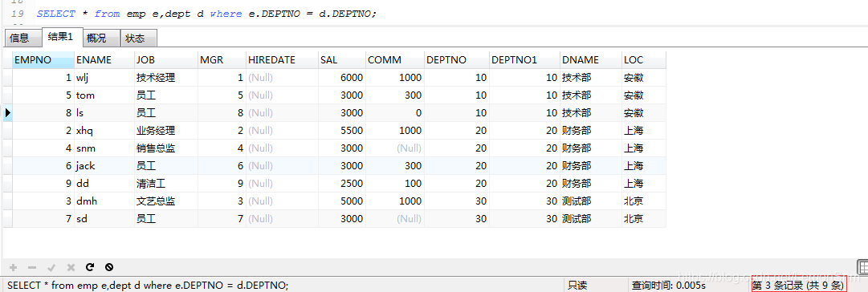Screen dimensions: 868x292
Task: Select the 结果1 tab
Action: click(62, 37)
